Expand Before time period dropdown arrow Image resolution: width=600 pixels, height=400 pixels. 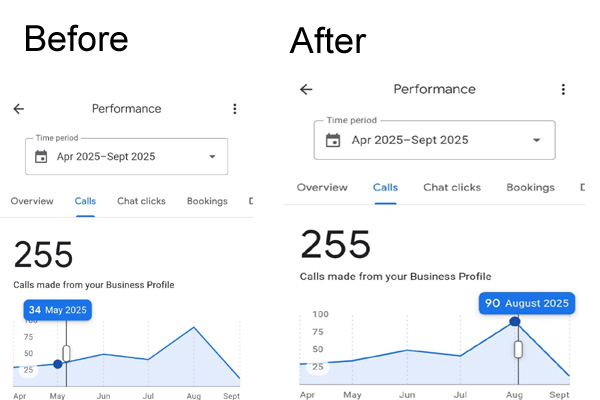pos(212,157)
